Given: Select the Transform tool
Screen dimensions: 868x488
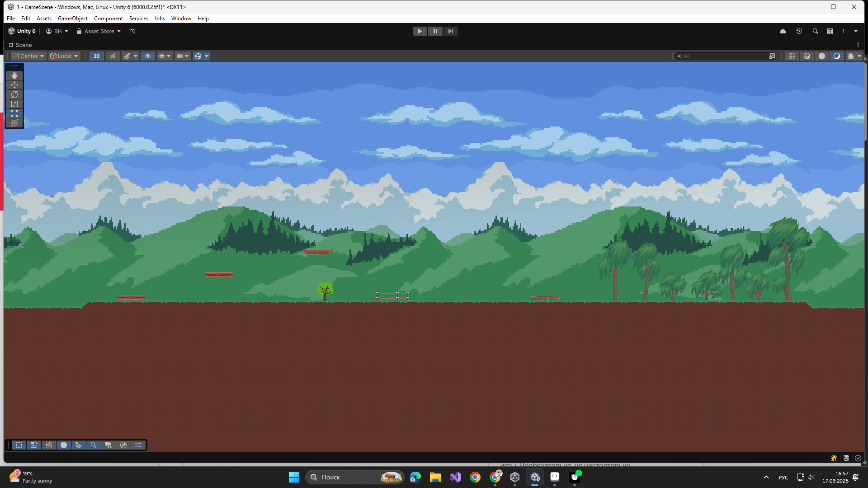Looking at the screenshot, I should (14, 123).
